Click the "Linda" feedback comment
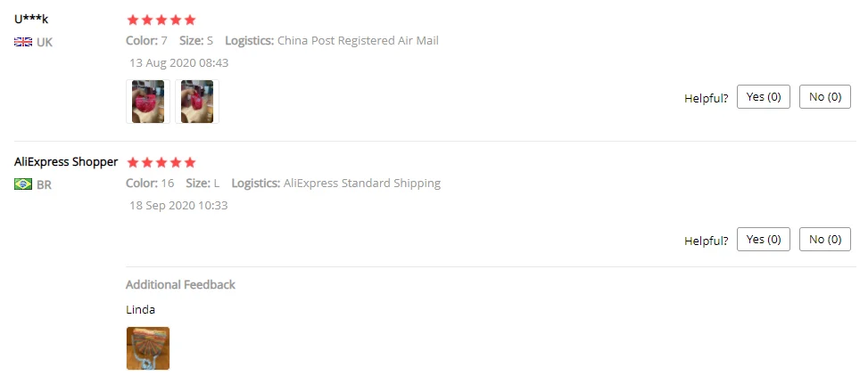This screenshot has width=868, height=376. coord(140,310)
